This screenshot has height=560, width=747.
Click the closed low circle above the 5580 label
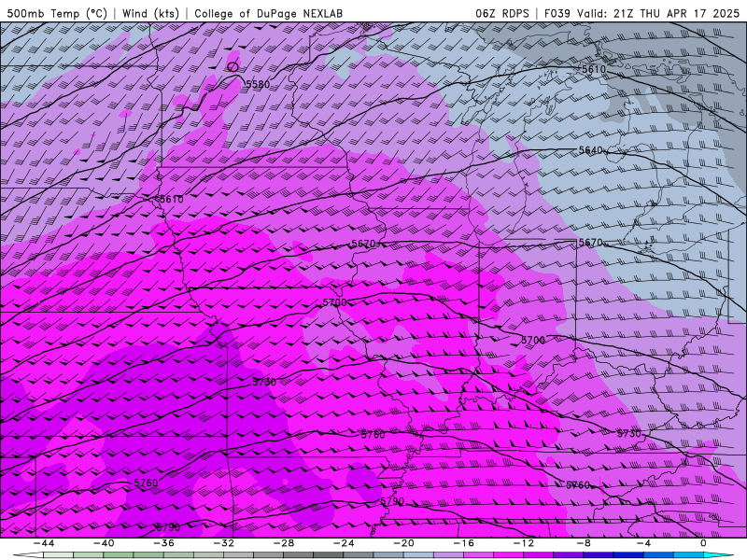pyautogui.click(x=233, y=67)
